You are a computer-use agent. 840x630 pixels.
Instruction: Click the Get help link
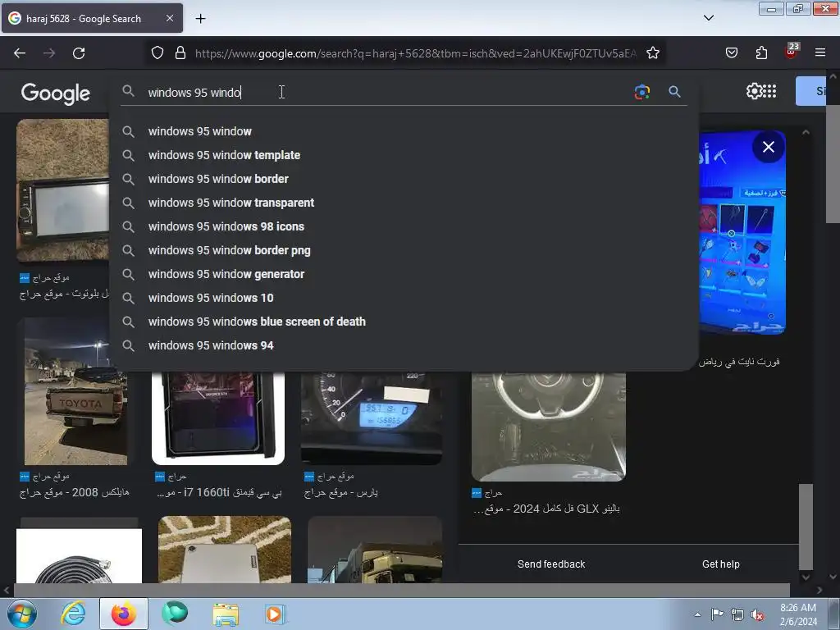coord(720,564)
